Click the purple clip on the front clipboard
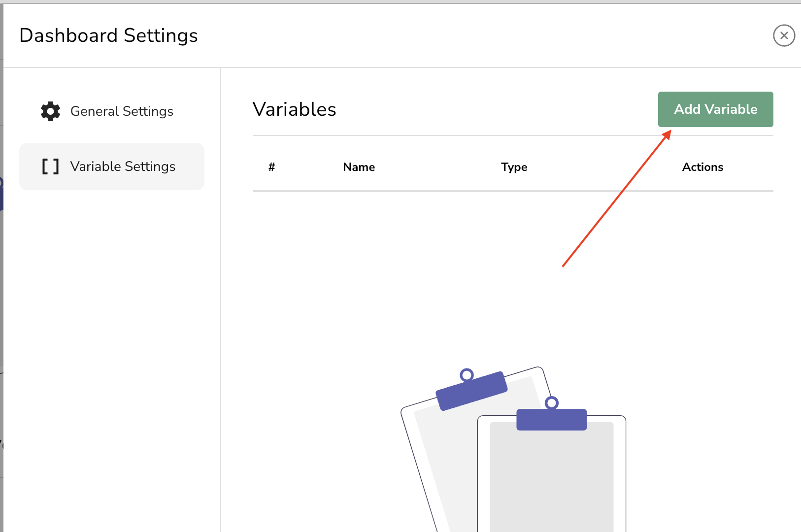801x532 pixels. click(x=552, y=420)
